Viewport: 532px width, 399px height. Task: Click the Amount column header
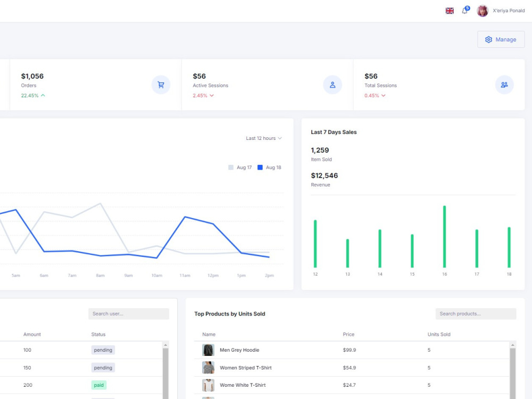(x=32, y=335)
